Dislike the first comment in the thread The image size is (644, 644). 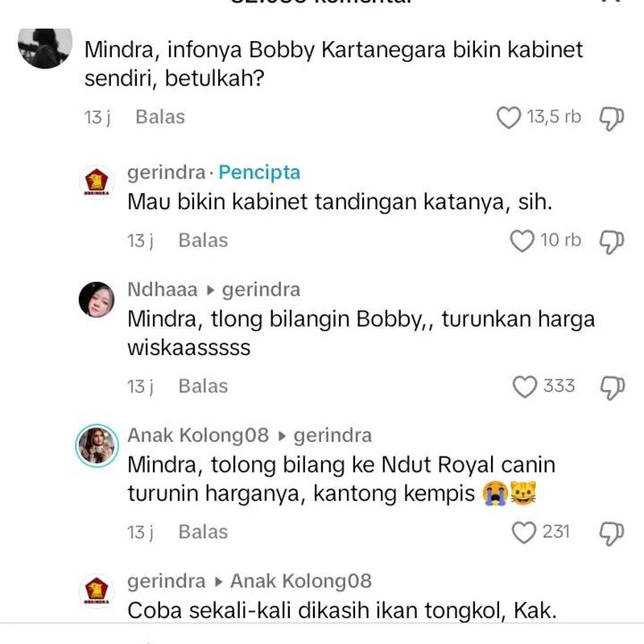(x=612, y=117)
